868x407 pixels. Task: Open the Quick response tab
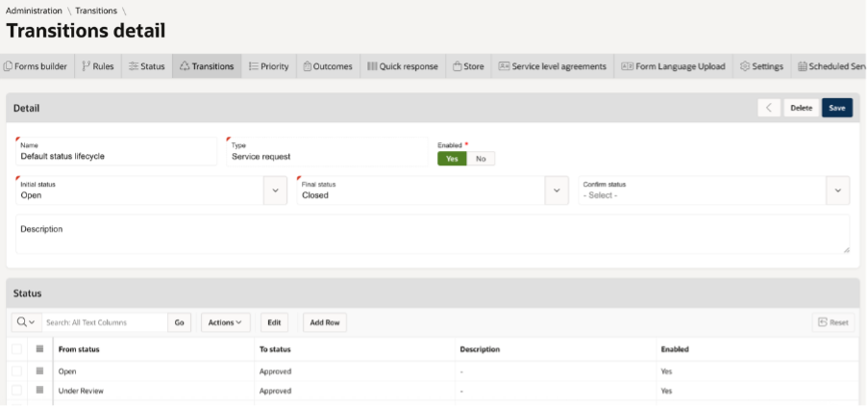coord(403,65)
